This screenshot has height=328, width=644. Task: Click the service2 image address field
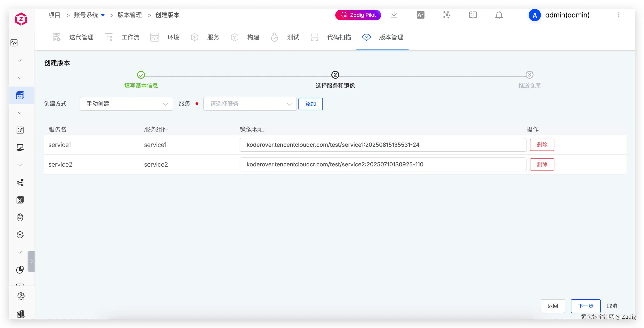[383, 164]
